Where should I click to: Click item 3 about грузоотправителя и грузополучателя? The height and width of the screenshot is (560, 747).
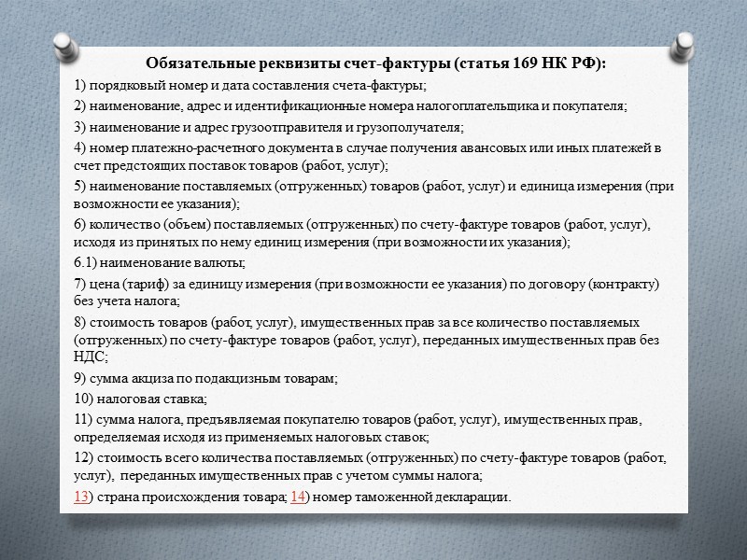click(x=269, y=128)
